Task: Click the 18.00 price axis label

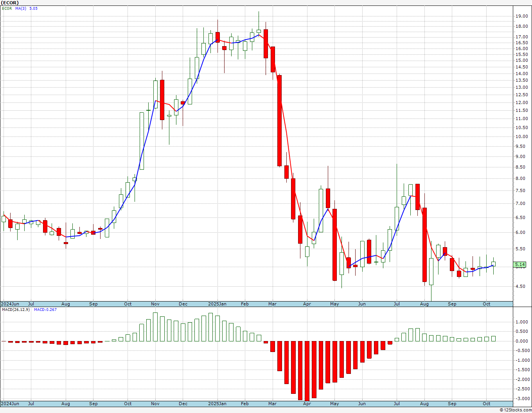Action: pos(521,27)
